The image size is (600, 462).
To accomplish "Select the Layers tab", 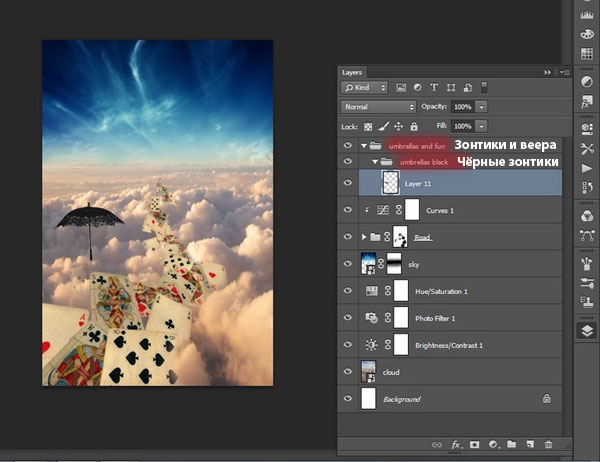I will point(352,72).
